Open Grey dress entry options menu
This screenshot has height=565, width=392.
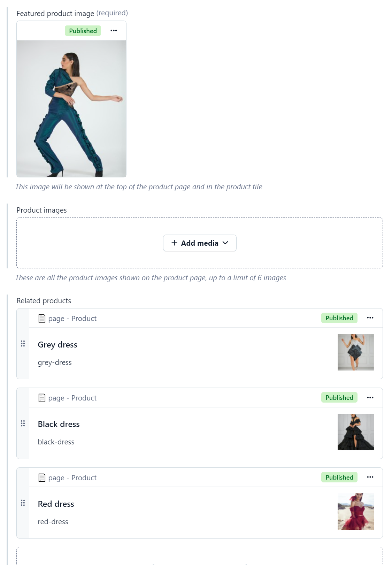[x=370, y=318]
